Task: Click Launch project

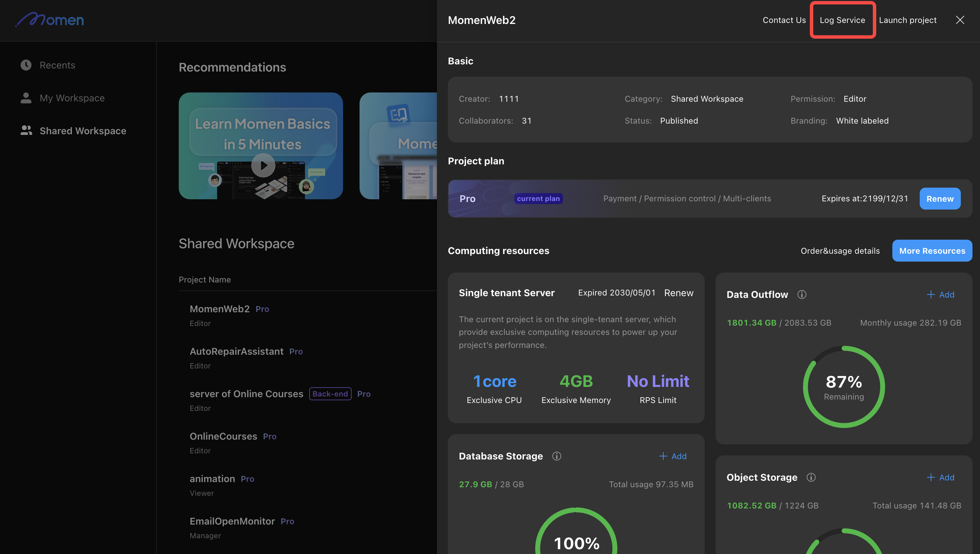Action: (908, 20)
